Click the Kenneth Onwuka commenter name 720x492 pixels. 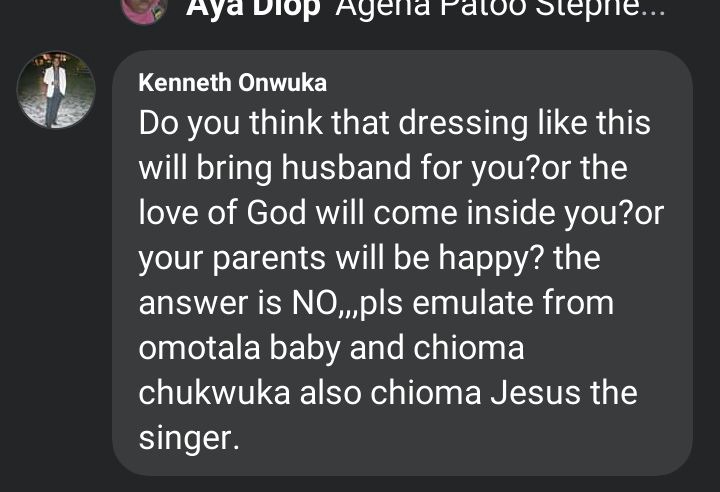[232, 82]
